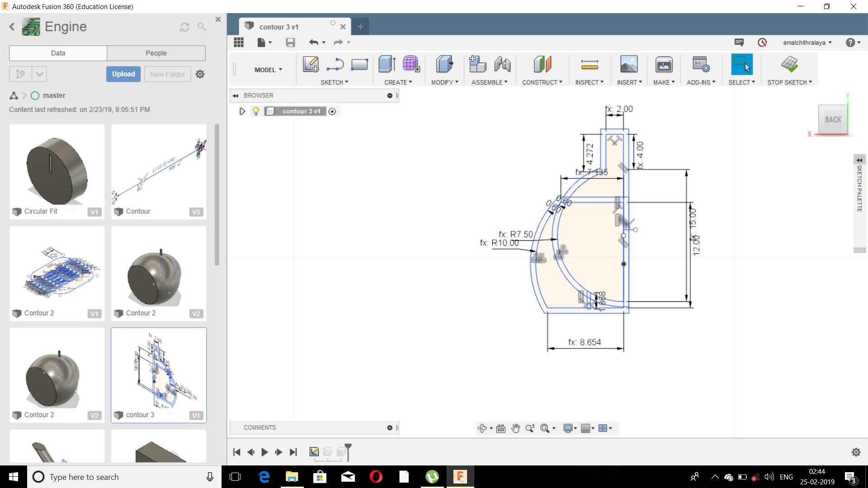Open the Circular Fit thumbnail
This screenshot has height=488, width=868.
pos(57,167)
